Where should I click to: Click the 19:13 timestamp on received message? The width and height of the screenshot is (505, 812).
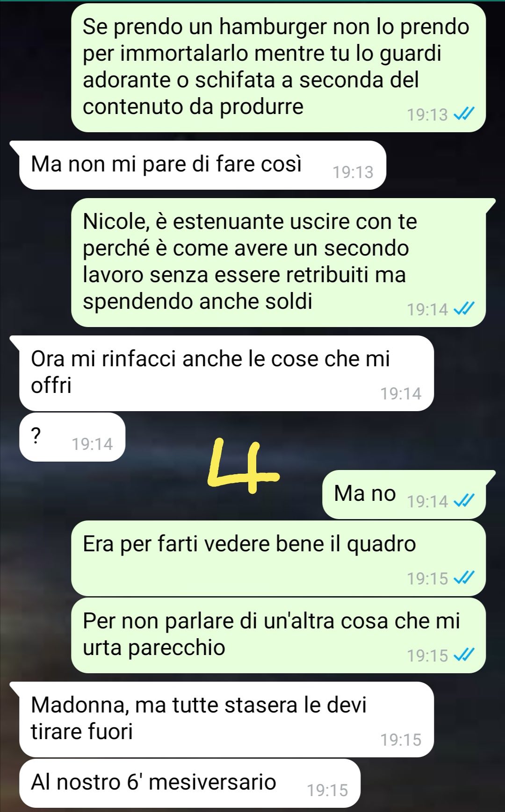pyautogui.click(x=353, y=172)
